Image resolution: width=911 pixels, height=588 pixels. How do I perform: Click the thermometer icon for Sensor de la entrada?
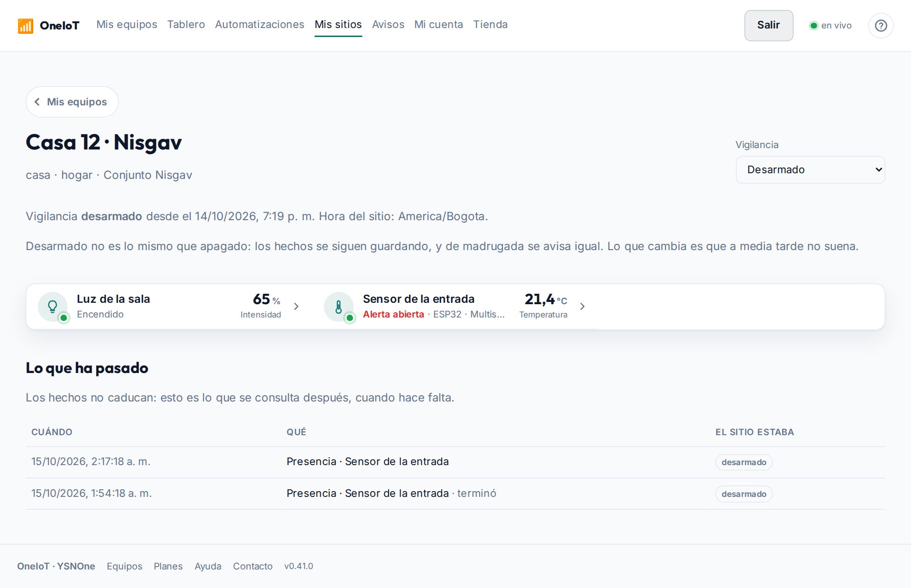click(339, 307)
